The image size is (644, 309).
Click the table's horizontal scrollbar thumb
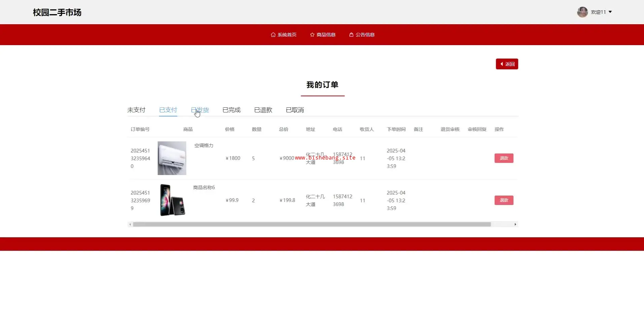[312, 225]
